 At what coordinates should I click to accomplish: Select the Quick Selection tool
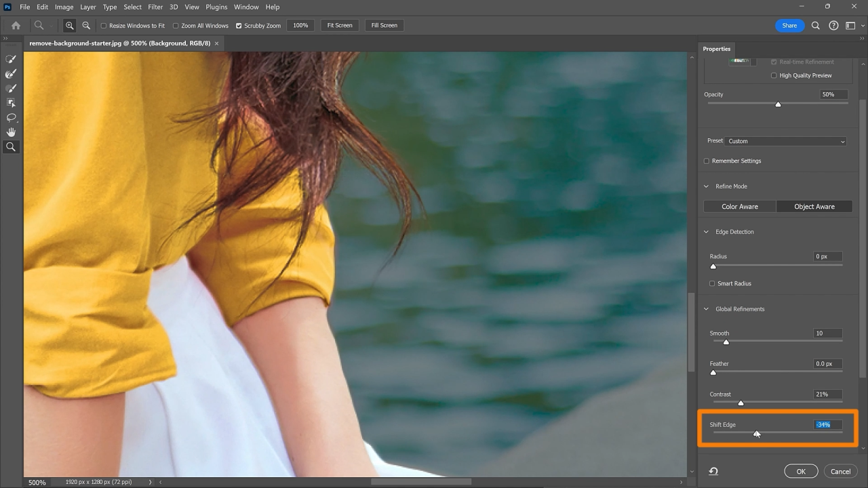coord(11,60)
